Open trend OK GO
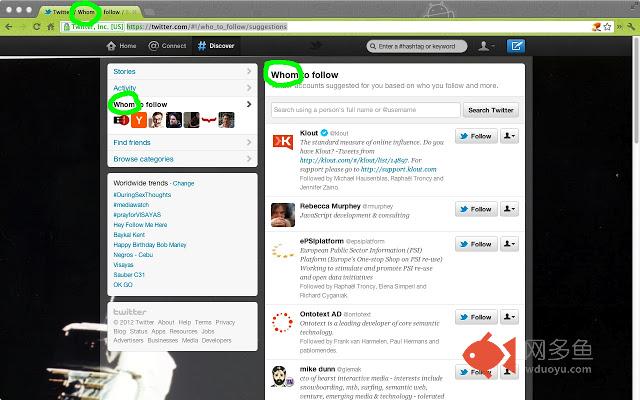The width and height of the screenshot is (640, 400). [x=123, y=284]
